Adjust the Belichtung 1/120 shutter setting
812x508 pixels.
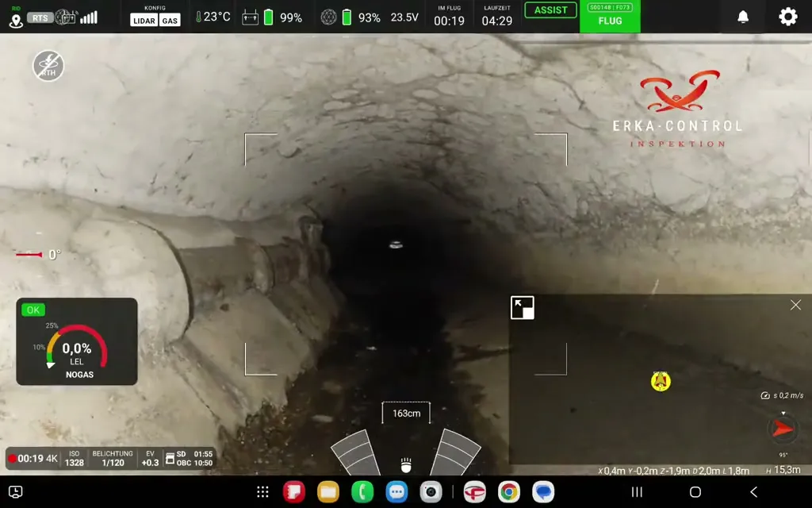point(113,458)
